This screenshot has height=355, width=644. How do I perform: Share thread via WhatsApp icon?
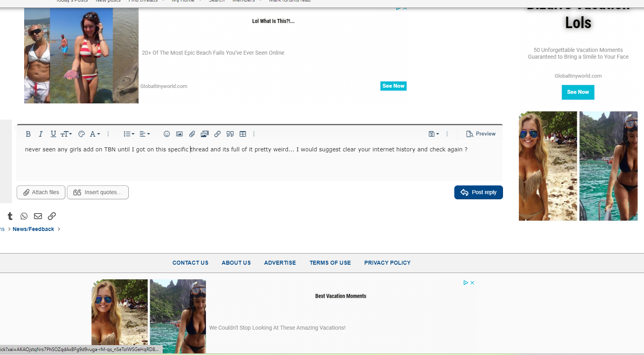[24, 216]
